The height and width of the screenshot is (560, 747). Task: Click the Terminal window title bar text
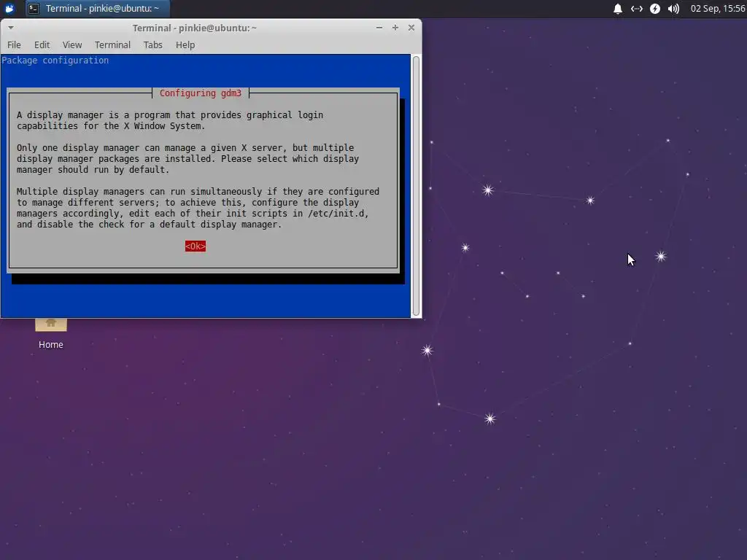coord(194,28)
